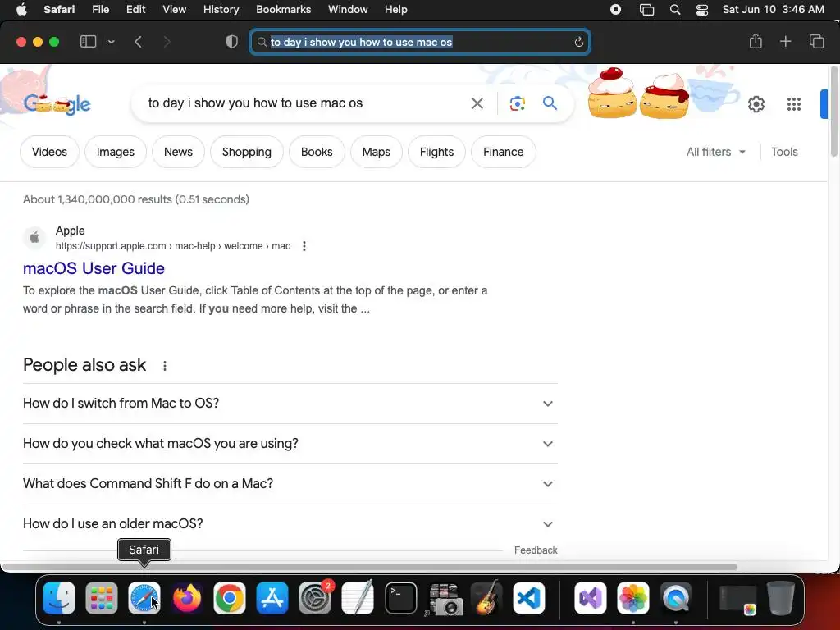Screen dimensions: 840x630
Task: Open the Apple result's three-dot menu
Action: click(304, 246)
